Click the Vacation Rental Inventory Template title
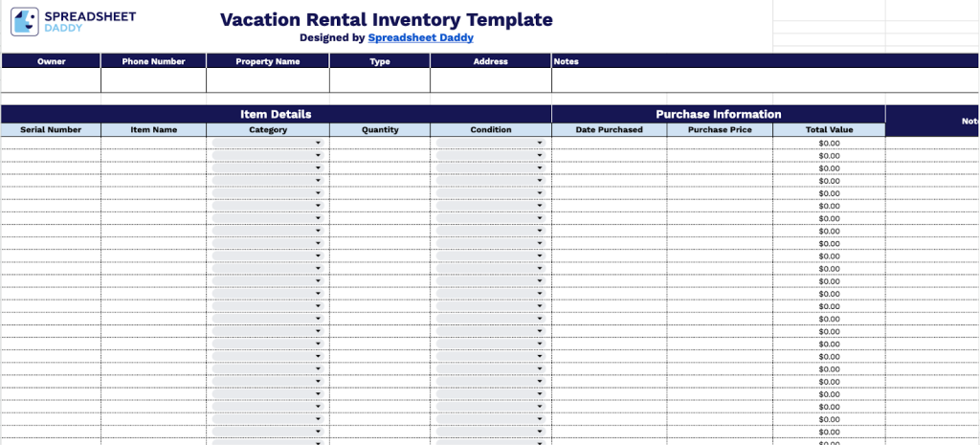 (x=386, y=20)
